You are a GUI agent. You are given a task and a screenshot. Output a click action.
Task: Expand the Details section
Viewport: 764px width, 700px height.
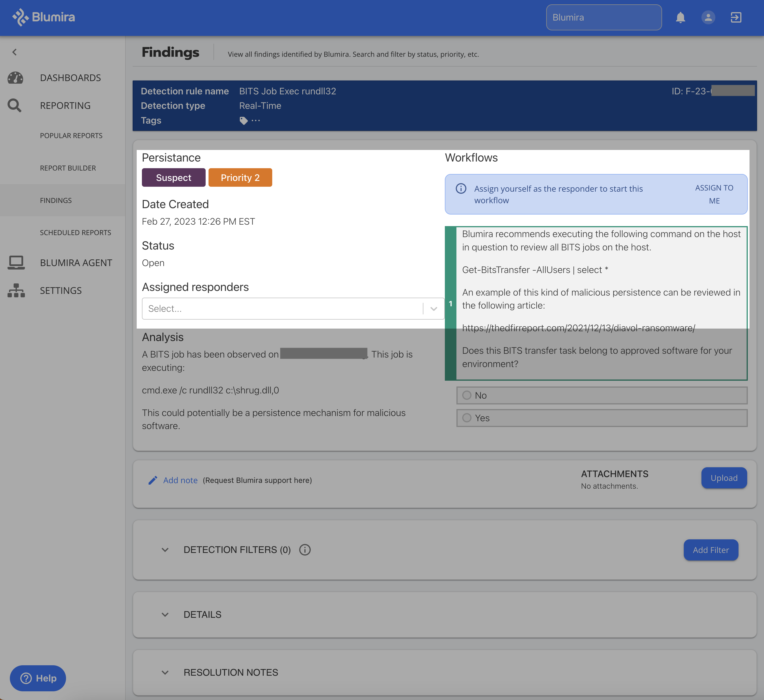[165, 614]
